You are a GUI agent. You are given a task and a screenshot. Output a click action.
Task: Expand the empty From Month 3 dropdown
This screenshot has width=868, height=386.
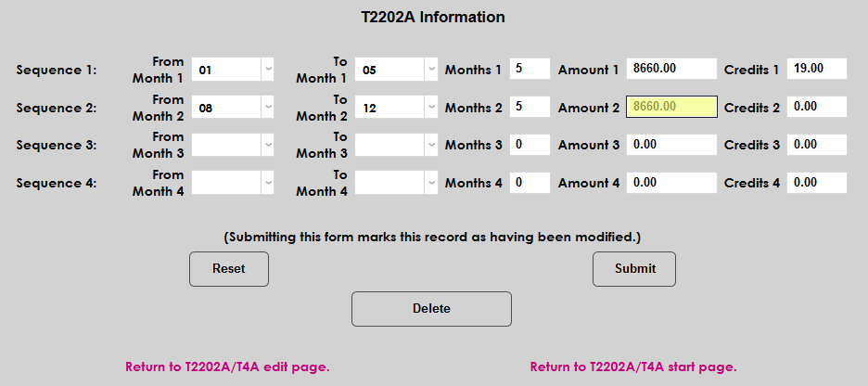coord(233,145)
